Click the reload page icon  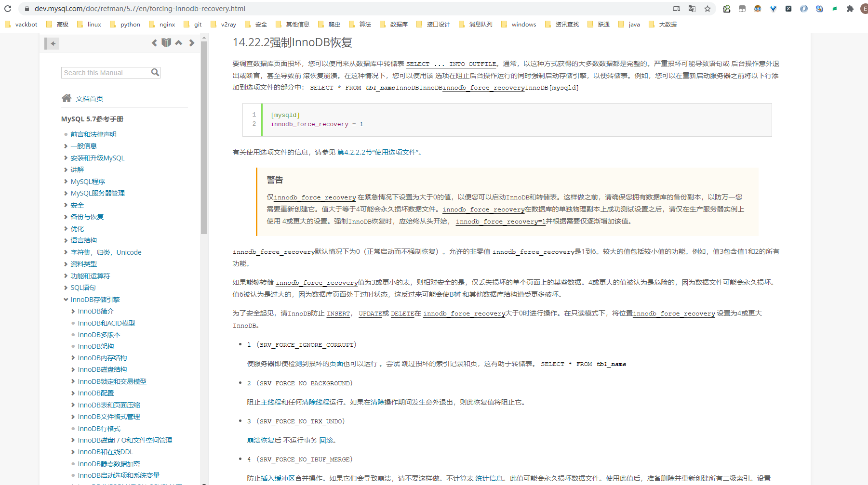pyautogui.click(x=8, y=8)
